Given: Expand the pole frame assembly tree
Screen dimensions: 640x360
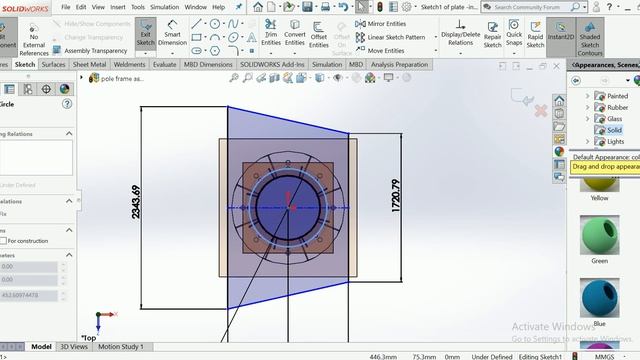Looking at the screenshot, I should (81, 78).
